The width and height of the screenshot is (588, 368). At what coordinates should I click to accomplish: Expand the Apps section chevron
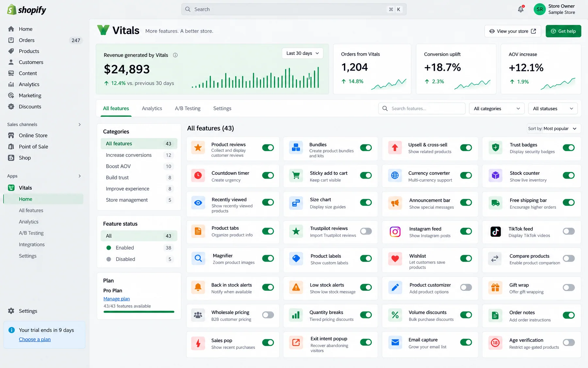click(79, 176)
